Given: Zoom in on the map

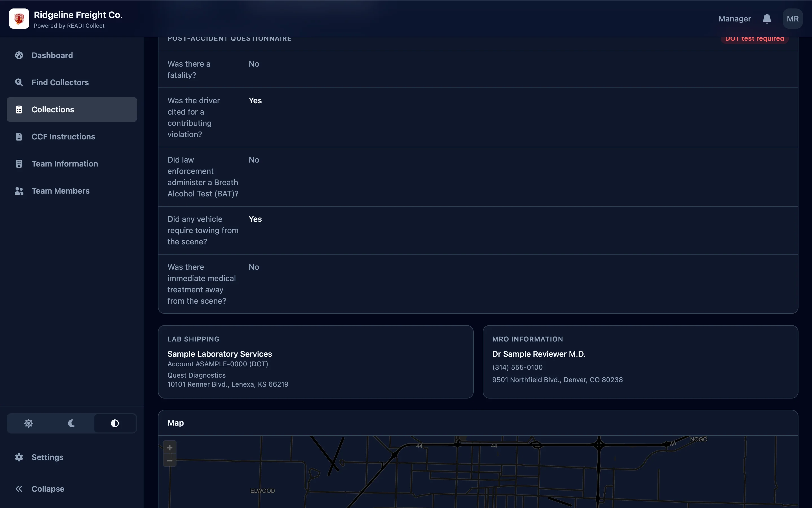Looking at the screenshot, I should tap(170, 448).
